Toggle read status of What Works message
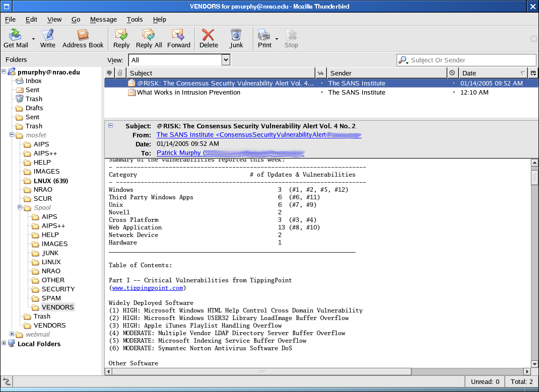Image resolution: width=539 pixels, height=392 pixels. click(322, 92)
